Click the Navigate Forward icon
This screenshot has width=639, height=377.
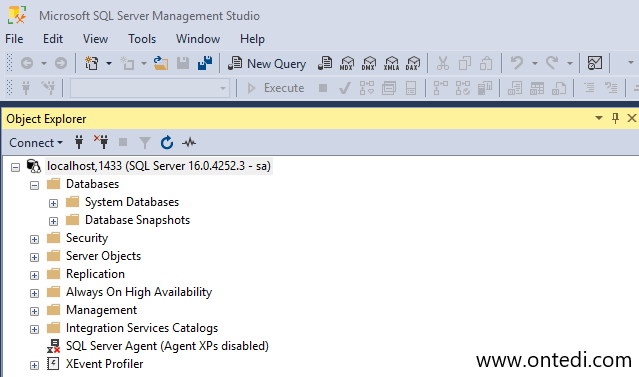[x=61, y=63]
